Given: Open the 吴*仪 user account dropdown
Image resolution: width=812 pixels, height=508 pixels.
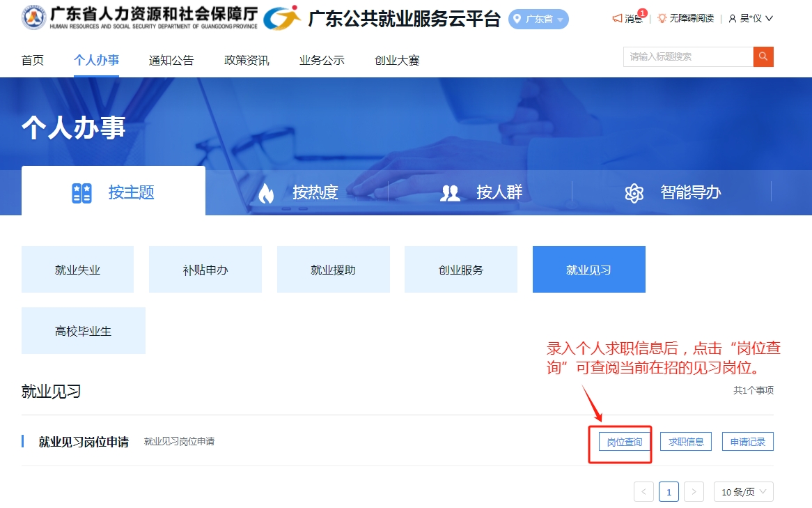Looking at the screenshot, I should coord(751,18).
